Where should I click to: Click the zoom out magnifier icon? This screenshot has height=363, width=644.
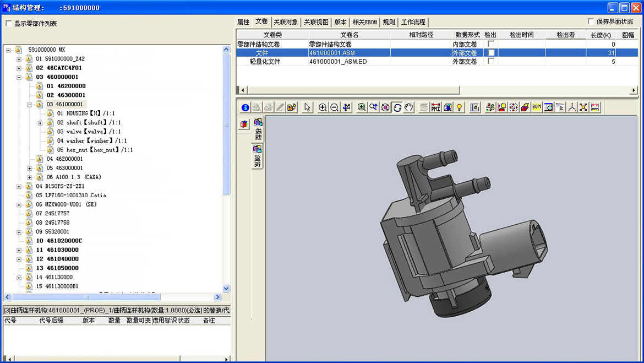(334, 107)
